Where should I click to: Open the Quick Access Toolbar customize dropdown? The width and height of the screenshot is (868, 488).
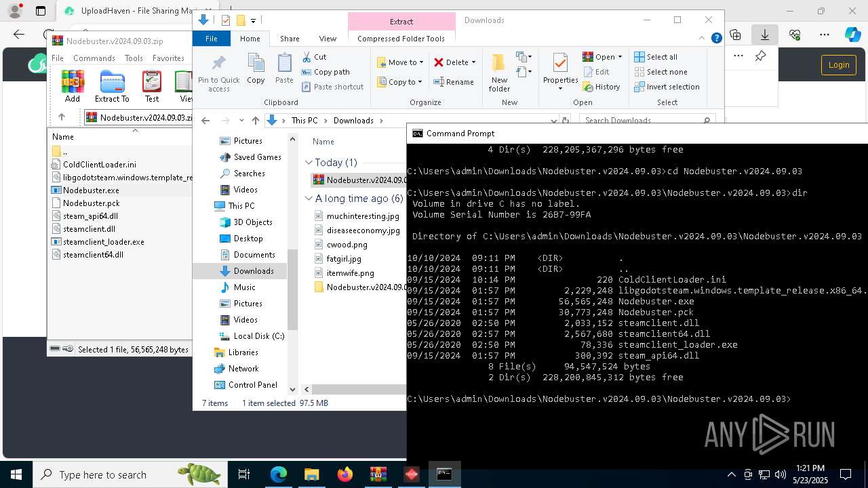tap(253, 21)
